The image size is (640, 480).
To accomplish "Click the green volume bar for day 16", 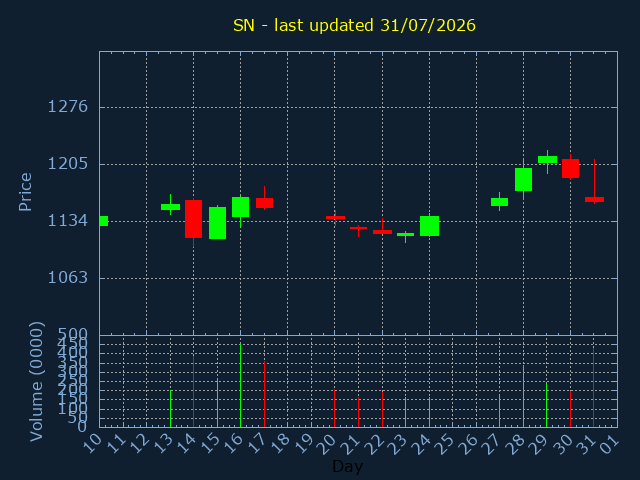I will pyautogui.click(x=240, y=385).
